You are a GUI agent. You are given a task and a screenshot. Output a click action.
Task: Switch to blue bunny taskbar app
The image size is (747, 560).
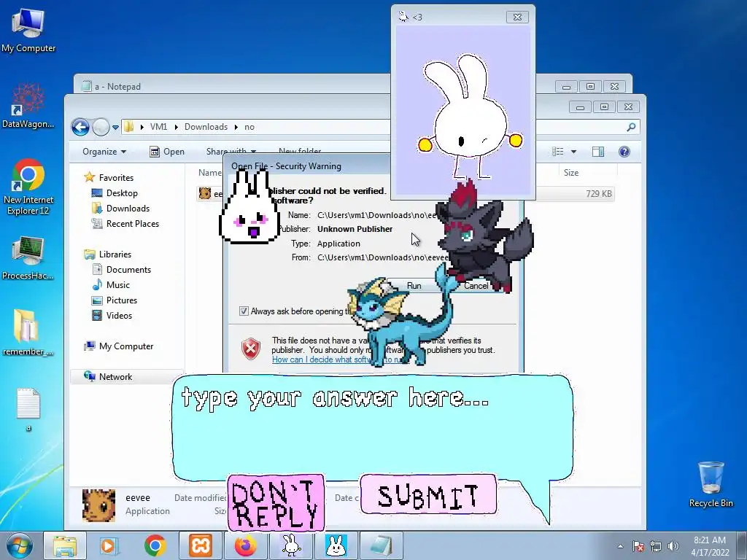[336, 545]
